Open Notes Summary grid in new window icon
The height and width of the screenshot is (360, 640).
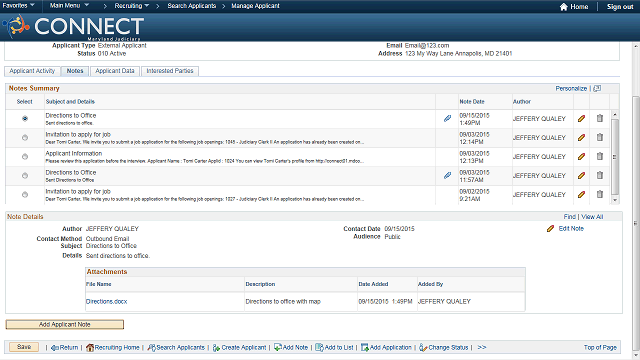[x=597, y=88]
